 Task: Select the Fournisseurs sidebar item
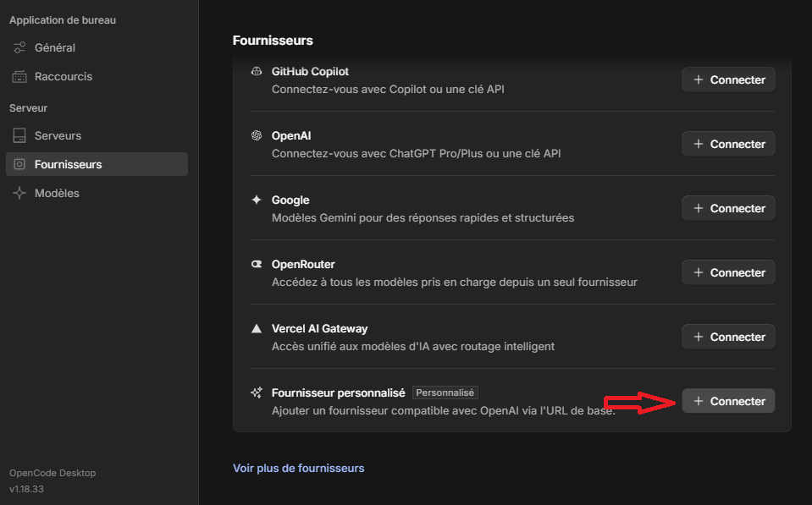pos(97,164)
